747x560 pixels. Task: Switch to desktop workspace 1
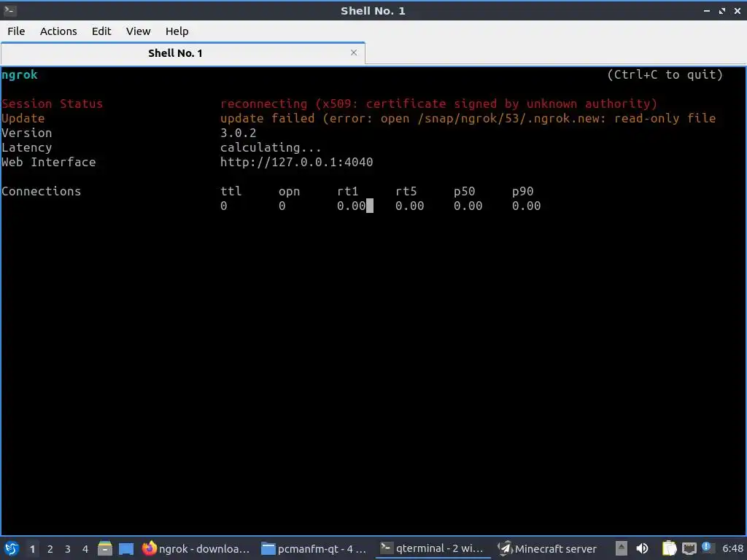32,549
